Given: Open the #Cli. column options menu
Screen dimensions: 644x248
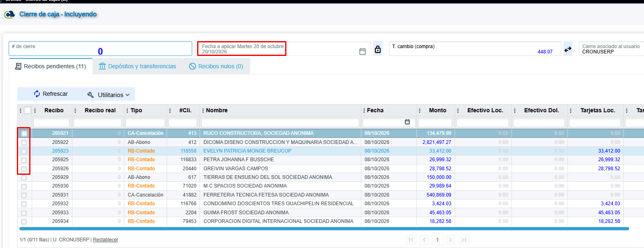Looking at the screenshot, I should [170, 110].
